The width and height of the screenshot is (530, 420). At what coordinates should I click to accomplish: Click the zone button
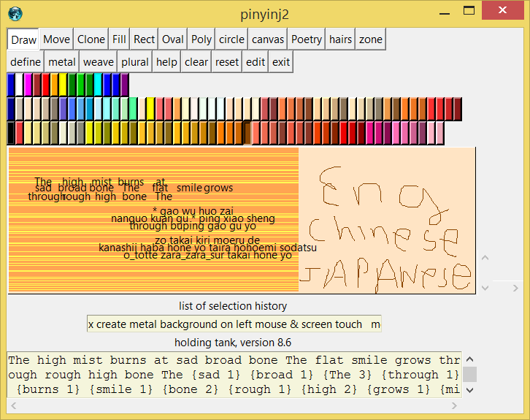[370, 39]
